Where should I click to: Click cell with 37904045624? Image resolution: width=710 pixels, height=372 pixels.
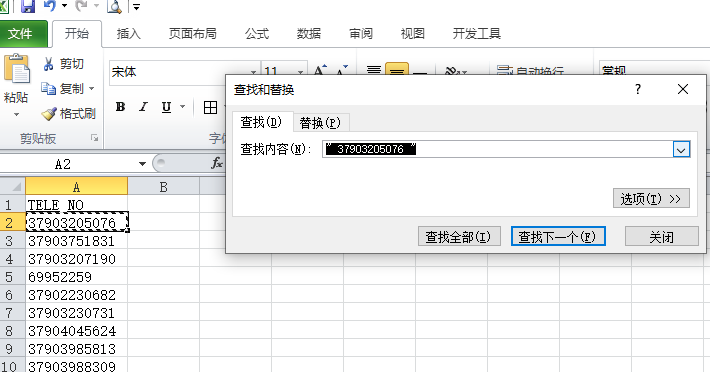click(77, 331)
